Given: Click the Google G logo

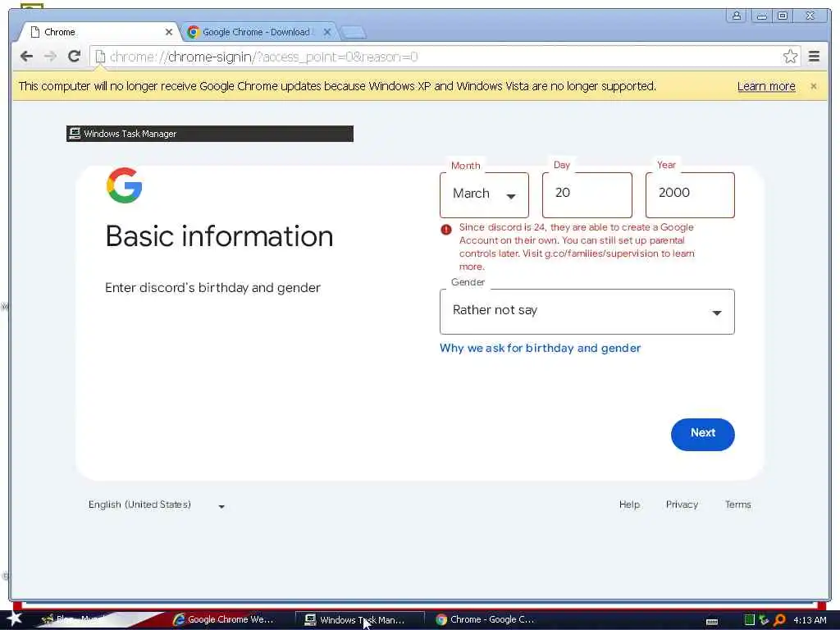Looking at the screenshot, I should click(125, 185).
